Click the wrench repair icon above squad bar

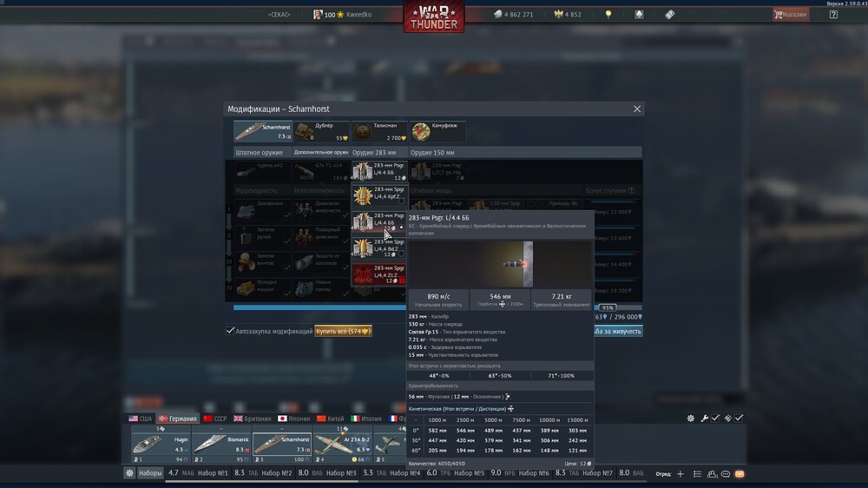704,419
